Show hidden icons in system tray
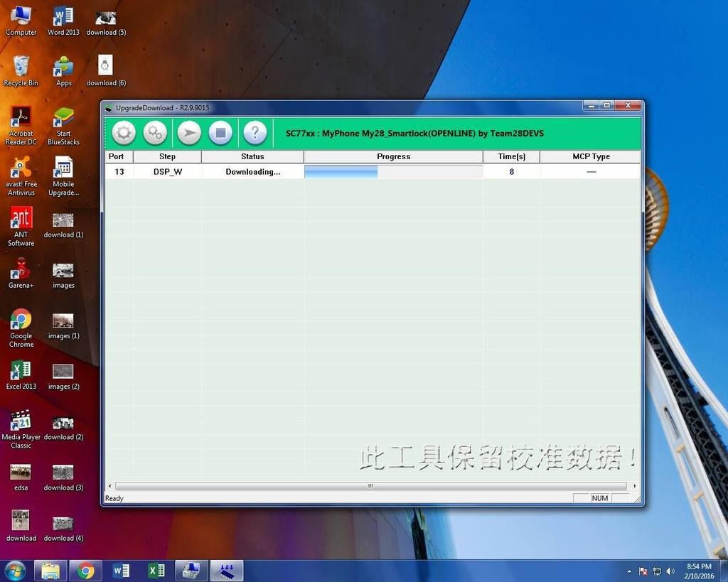Image resolution: width=728 pixels, height=582 pixels. pos(629,571)
